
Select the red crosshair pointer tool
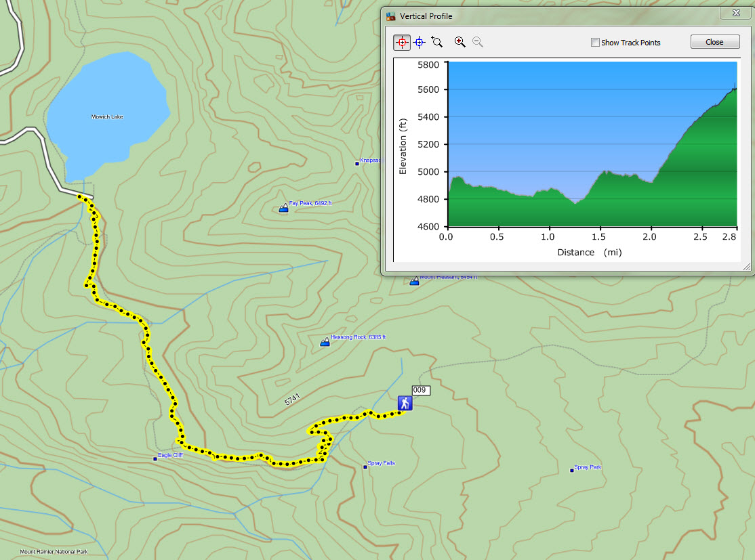(x=401, y=43)
